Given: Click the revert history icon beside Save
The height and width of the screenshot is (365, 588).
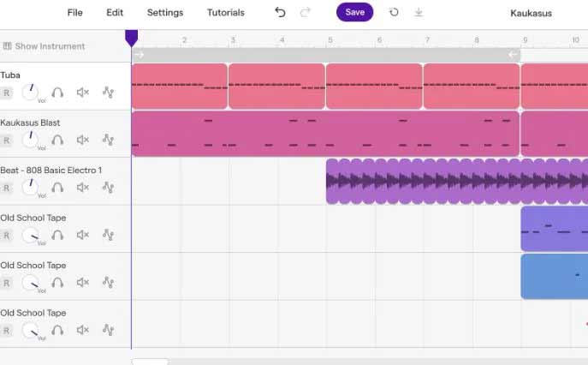Looking at the screenshot, I should click(x=394, y=12).
